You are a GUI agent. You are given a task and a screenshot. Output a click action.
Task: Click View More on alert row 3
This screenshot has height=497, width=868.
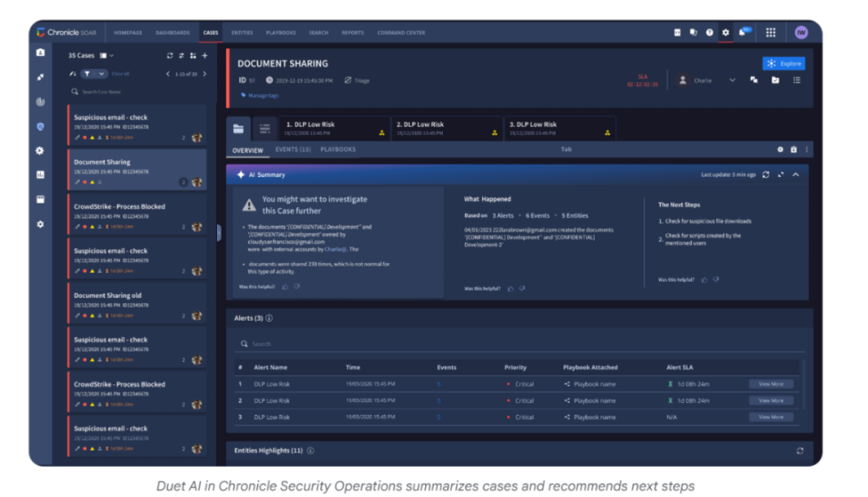coord(771,417)
